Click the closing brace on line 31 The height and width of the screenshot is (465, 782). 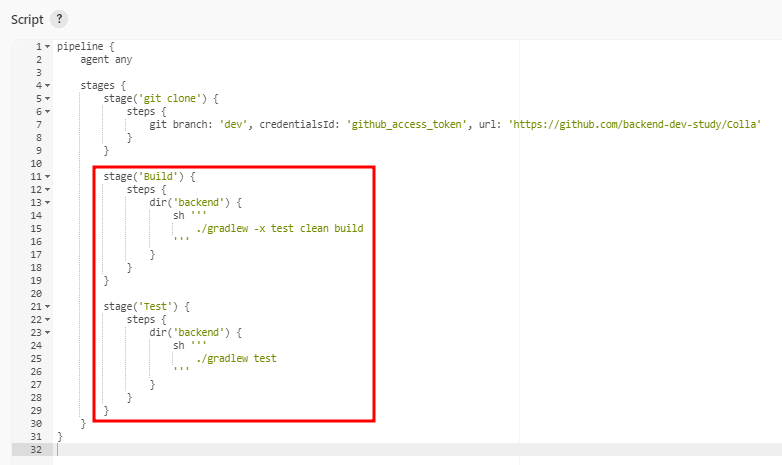click(60, 437)
